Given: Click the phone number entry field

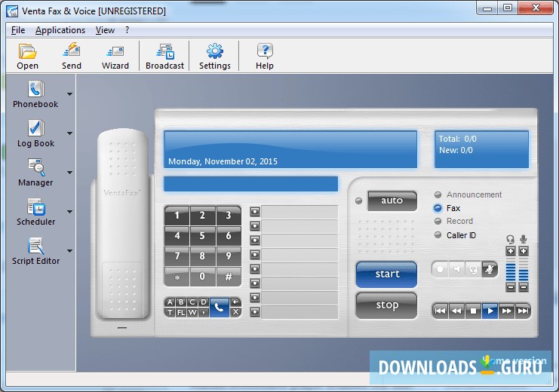Looking at the screenshot, I should click(251, 184).
